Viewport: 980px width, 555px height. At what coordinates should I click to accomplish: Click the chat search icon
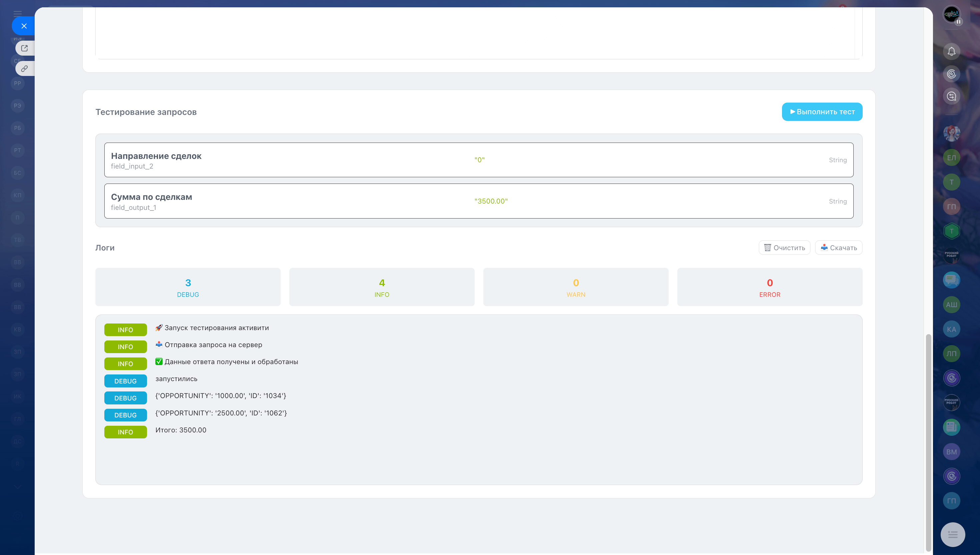point(951,96)
